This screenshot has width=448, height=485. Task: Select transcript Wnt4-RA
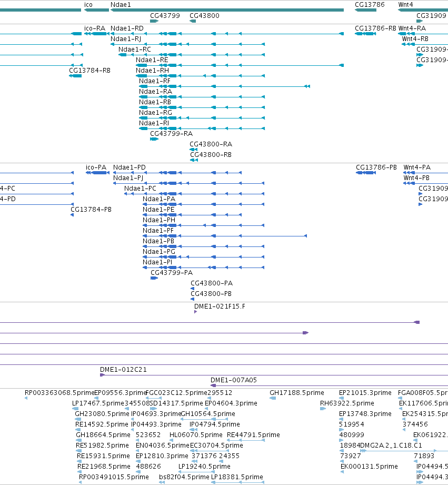point(412,28)
